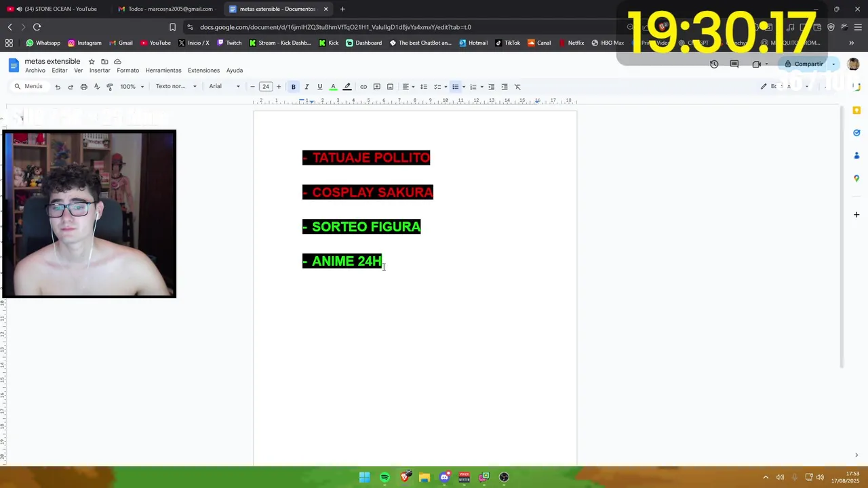This screenshot has height=488, width=868.
Task: Search the menus with Menús button
Action: click(x=28, y=87)
